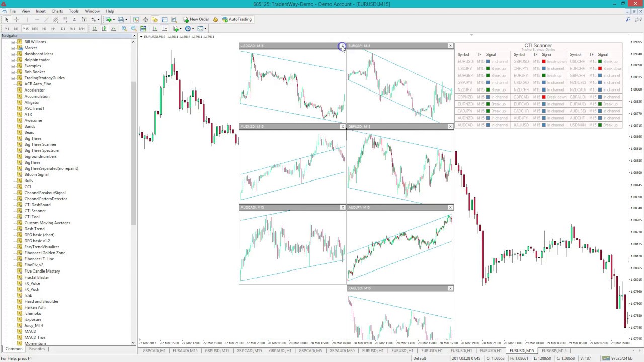Expand the dolphin trader folder
The height and width of the screenshot is (362, 644).
pyautogui.click(x=13, y=60)
